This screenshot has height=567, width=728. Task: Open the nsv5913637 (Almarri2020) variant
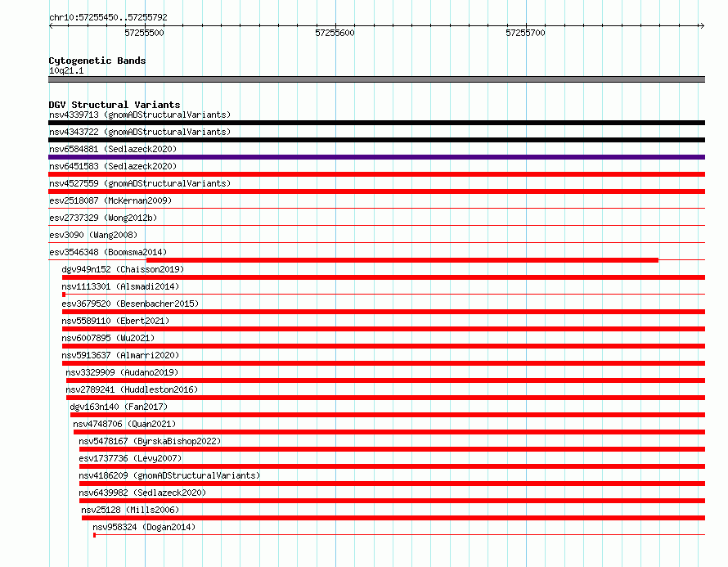click(120, 355)
